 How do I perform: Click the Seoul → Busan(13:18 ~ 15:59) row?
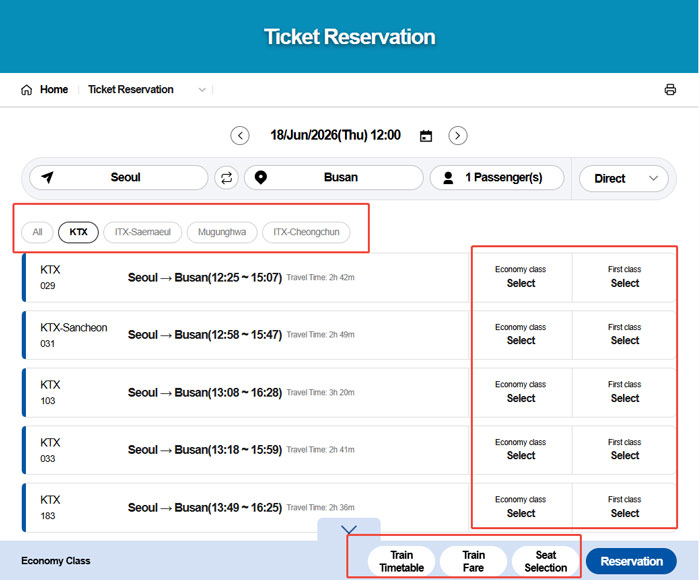pos(246,450)
